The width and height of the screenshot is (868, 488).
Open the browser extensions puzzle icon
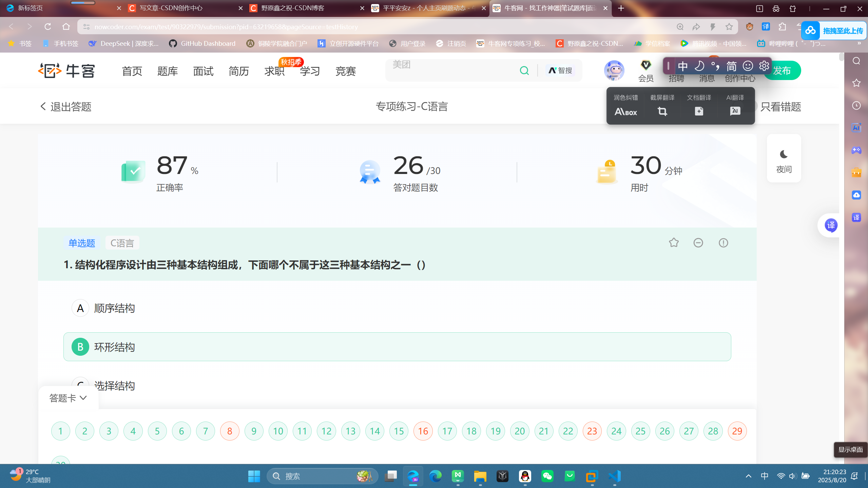[x=782, y=26]
